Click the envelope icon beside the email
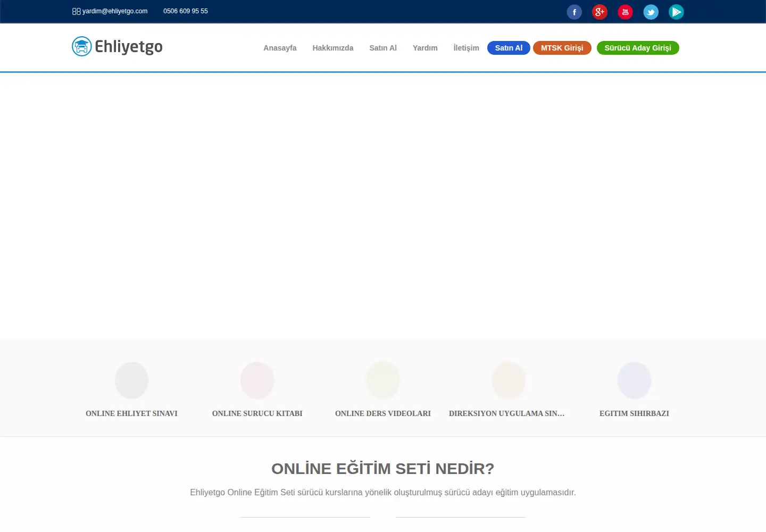The width and height of the screenshot is (766, 532). point(76,11)
